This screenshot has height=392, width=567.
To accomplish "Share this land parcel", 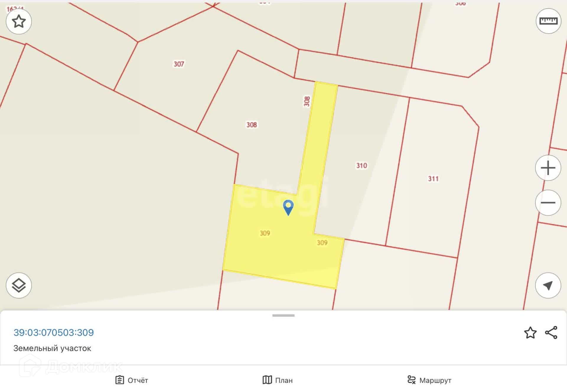I will pyautogui.click(x=551, y=333).
